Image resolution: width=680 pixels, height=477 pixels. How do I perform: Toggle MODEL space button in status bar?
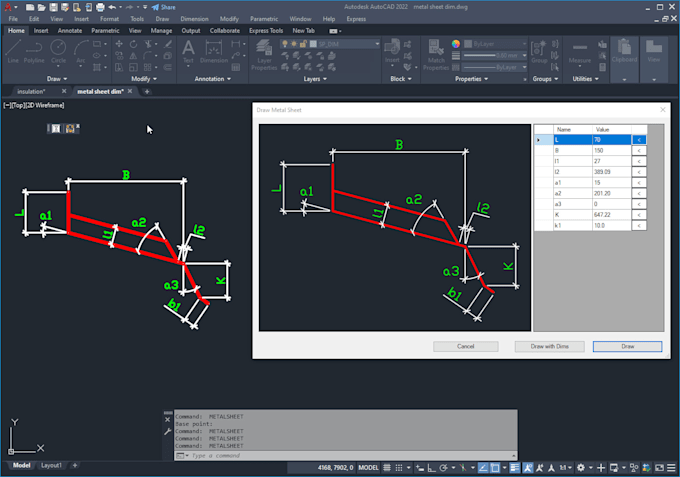(368, 467)
